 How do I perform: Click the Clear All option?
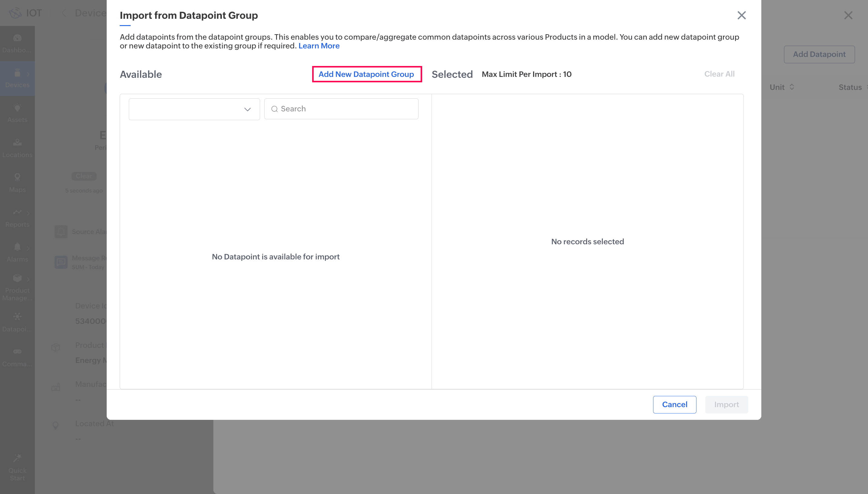(x=719, y=74)
